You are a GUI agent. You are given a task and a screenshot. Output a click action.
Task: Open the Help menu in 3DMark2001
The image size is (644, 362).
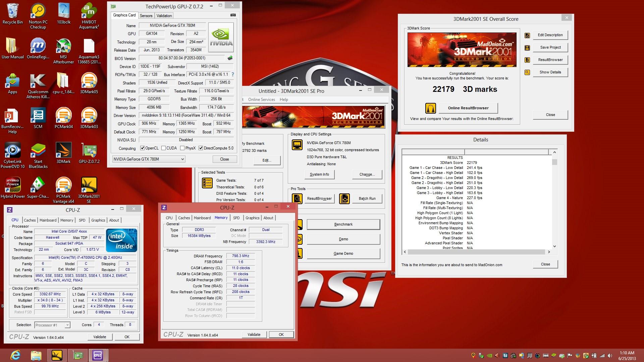[284, 100]
